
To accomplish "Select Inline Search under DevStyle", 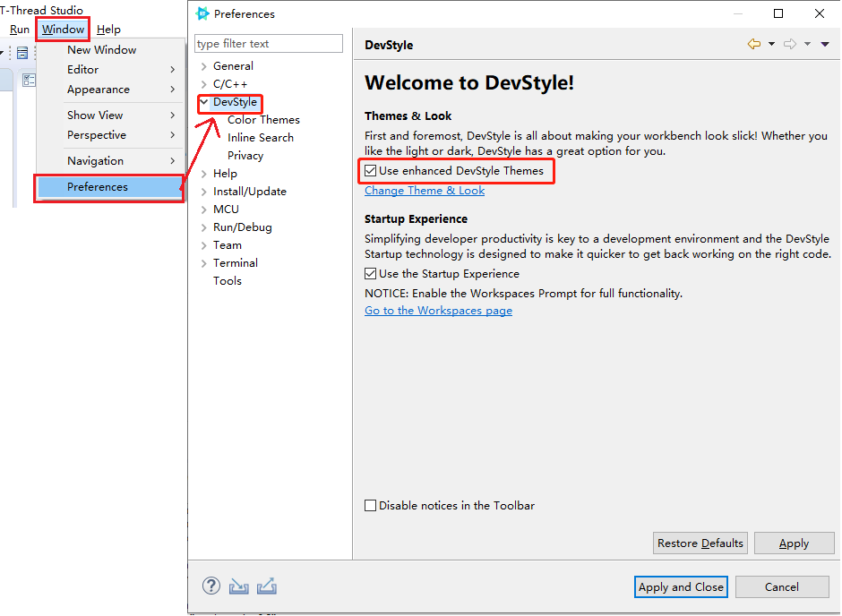I will (x=261, y=138).
